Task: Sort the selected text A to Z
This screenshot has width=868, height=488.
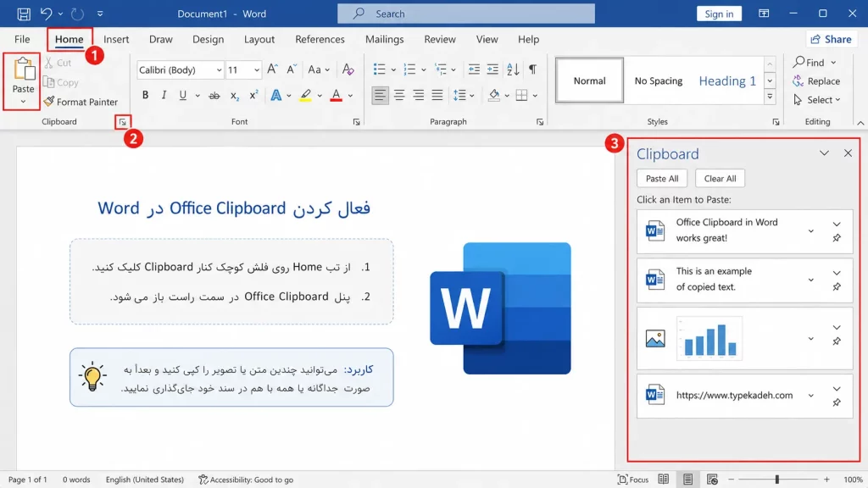Action: pyautogui.click(x=513, y=69)
